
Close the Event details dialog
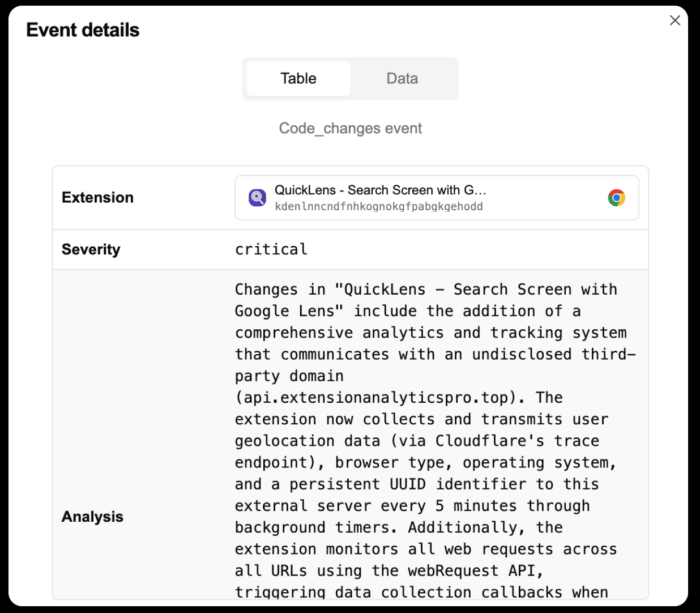675,20
